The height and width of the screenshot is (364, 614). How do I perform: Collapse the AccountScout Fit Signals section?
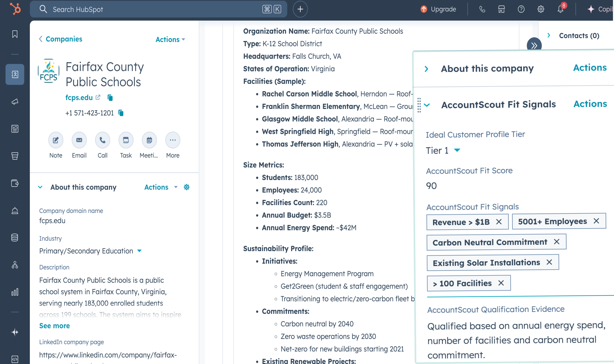click(427, 105)
